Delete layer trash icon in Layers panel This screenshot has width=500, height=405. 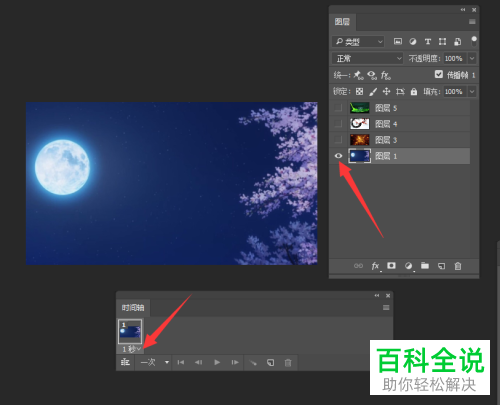coord(458,266)
